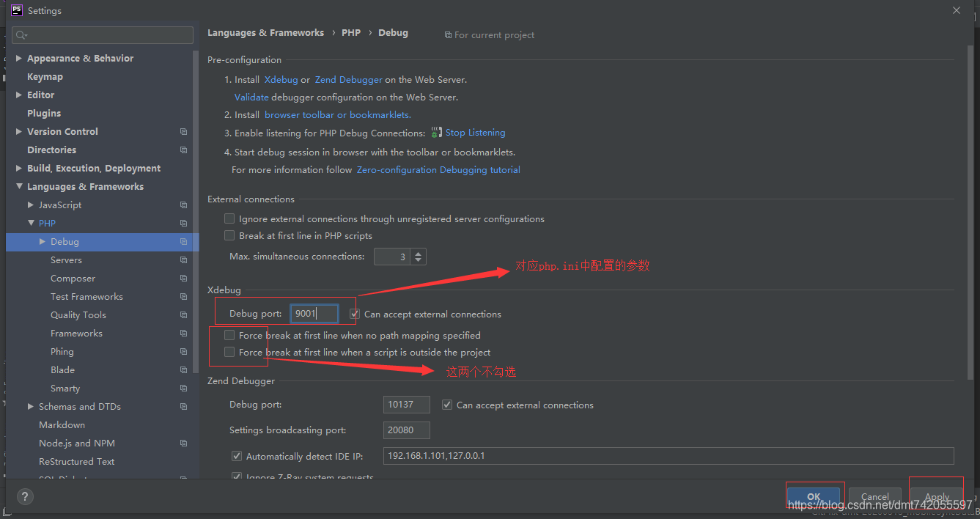
Task: Click the Zend Debug port field 10137
Action: click(407, 405)
